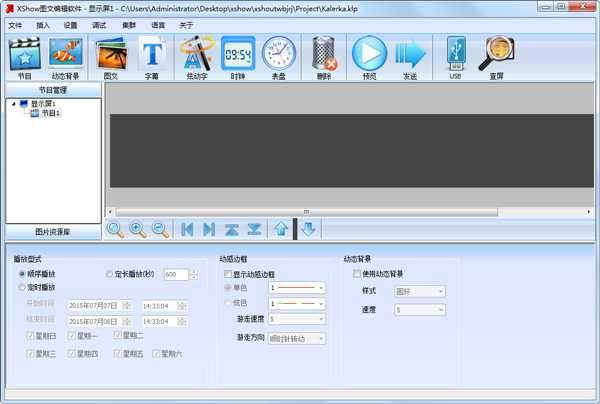The height and width of the screenshot is (404, 600).
Task: Select the 炫色 border radio button
Action: click(x=228, y=303)
